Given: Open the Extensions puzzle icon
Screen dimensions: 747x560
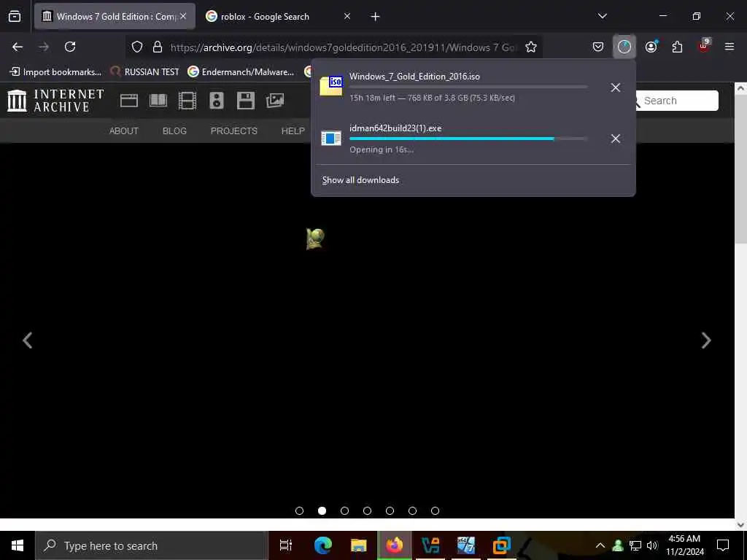Looking at the screenshot, I should 678,47.
